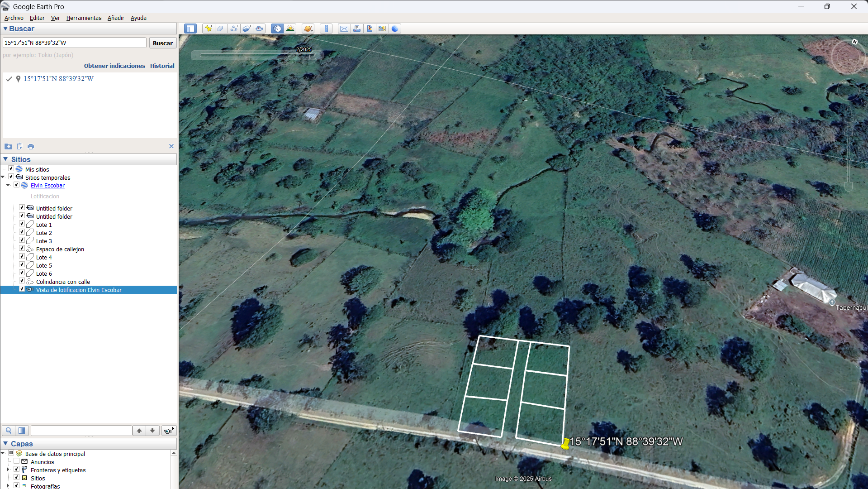Viewport: 868px width, 489px height.
Task: Enable sunlight across the landscape
Action: click(x=290, y=28)
